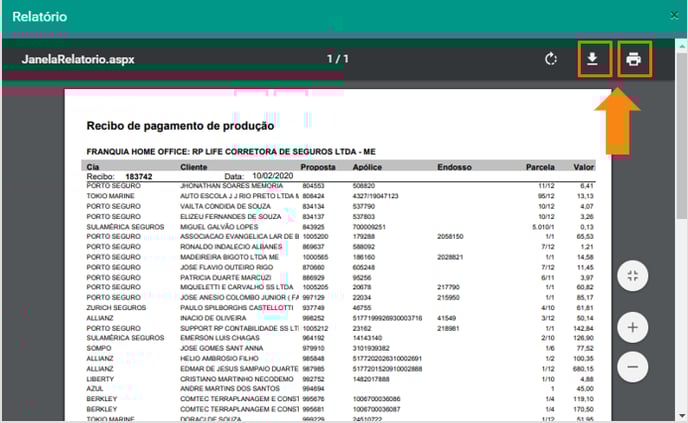Viewport: 688px width, 423px height.
Task: Click policy number 4327/19047123
Action: coord(375,196)
